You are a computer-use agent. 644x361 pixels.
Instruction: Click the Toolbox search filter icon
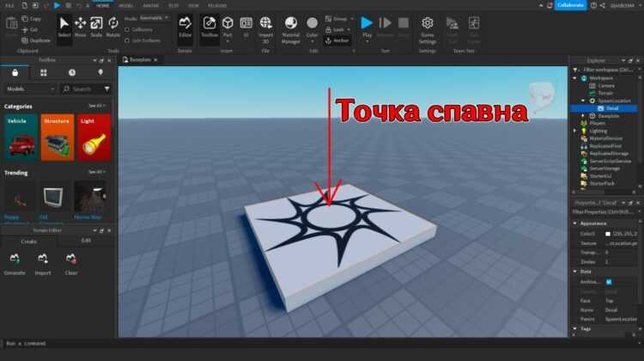click(x=106, y=89)
